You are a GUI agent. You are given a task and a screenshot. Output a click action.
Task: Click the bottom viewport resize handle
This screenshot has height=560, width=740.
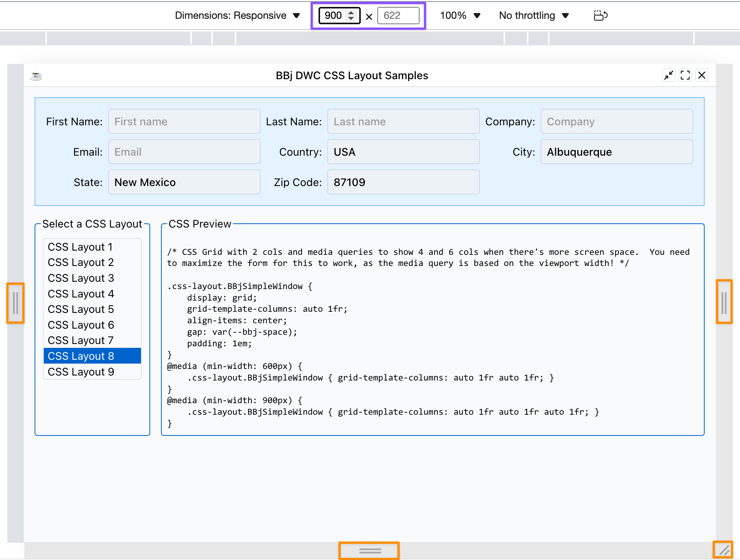(x=369, y=551)
